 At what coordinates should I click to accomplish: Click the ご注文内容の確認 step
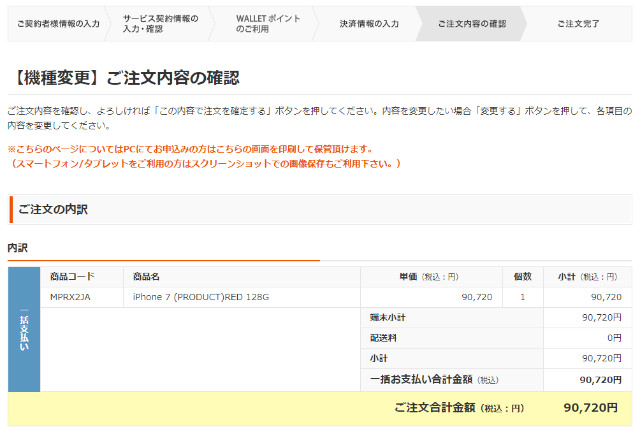pos(472,24)
